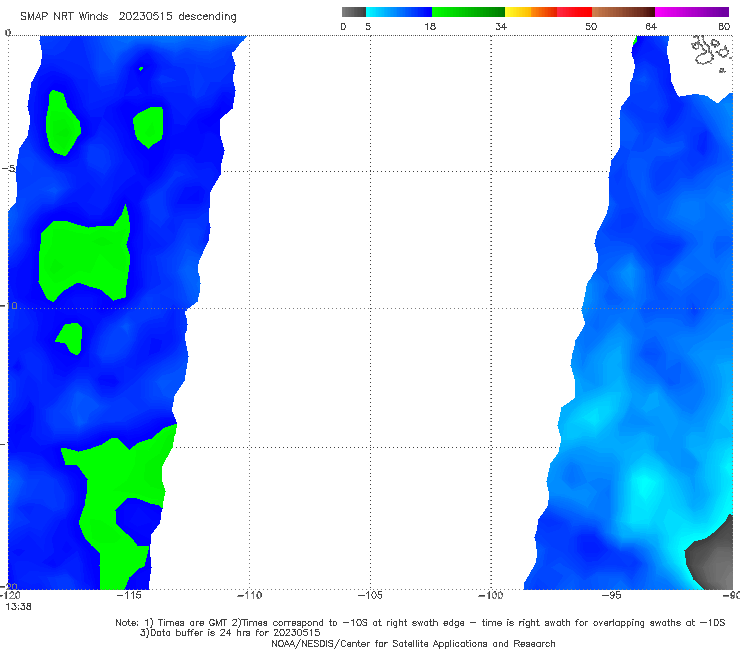Click the color scale label 18

430,27
